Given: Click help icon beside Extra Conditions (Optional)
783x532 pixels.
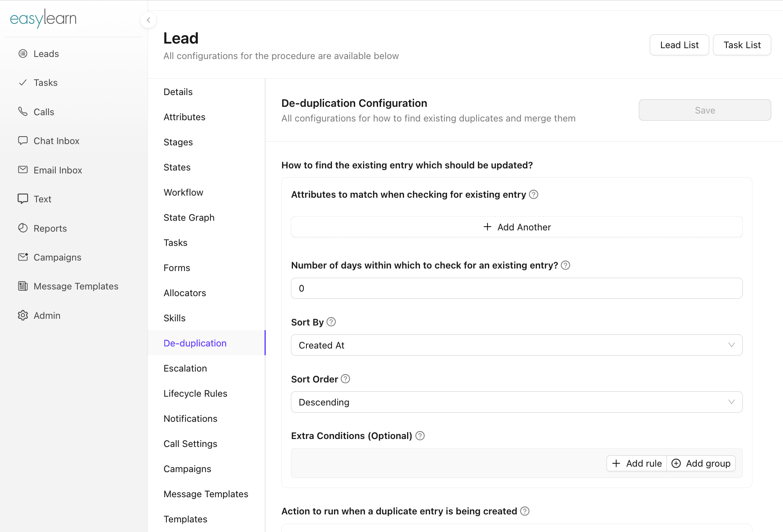Looking at the screenshot, I should click(420, 436).
